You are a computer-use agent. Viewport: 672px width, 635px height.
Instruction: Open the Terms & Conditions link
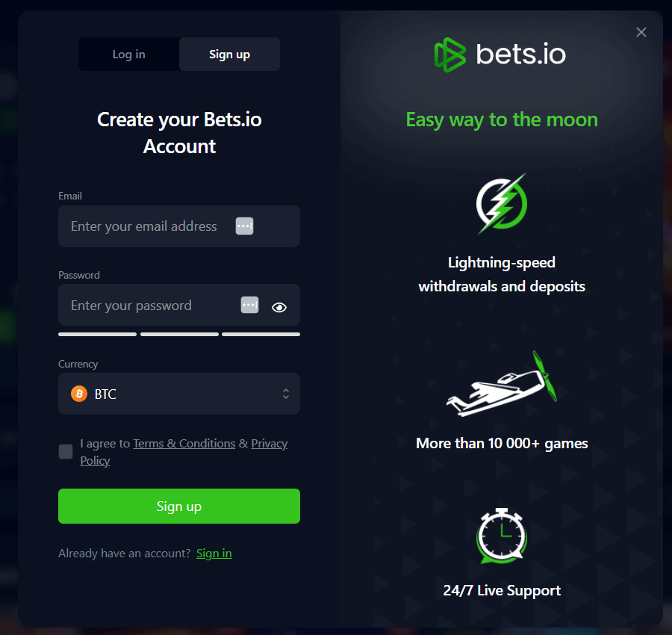[184, 444]
